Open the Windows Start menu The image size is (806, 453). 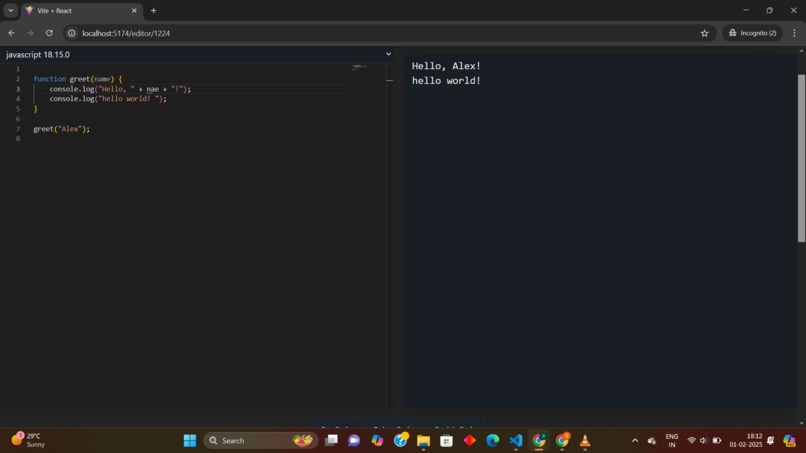[190, 441]
